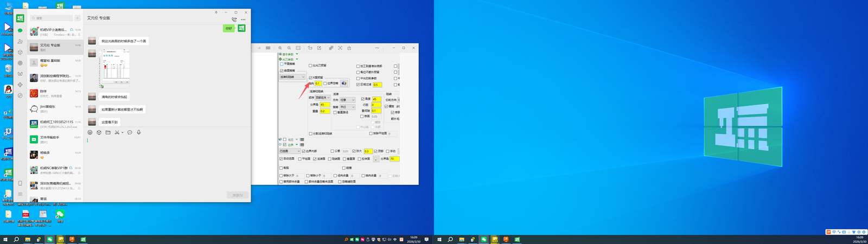Toggle the 边界忽略 checkbox
Viewport: 868px width, 244px height.
[325, 84]
